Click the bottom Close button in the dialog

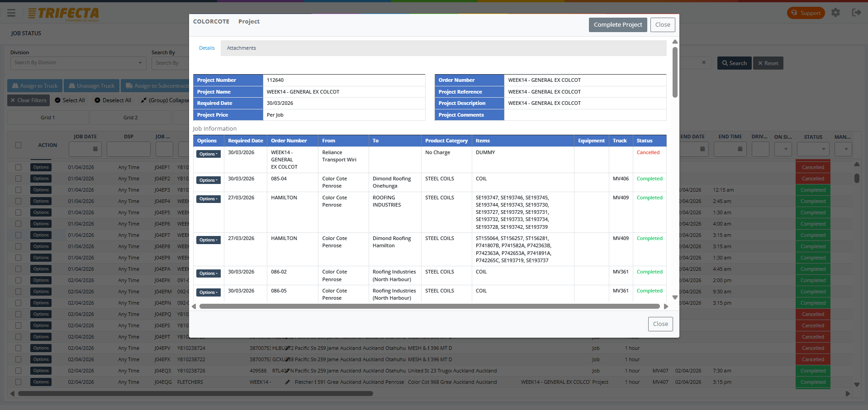pos(660,324)
